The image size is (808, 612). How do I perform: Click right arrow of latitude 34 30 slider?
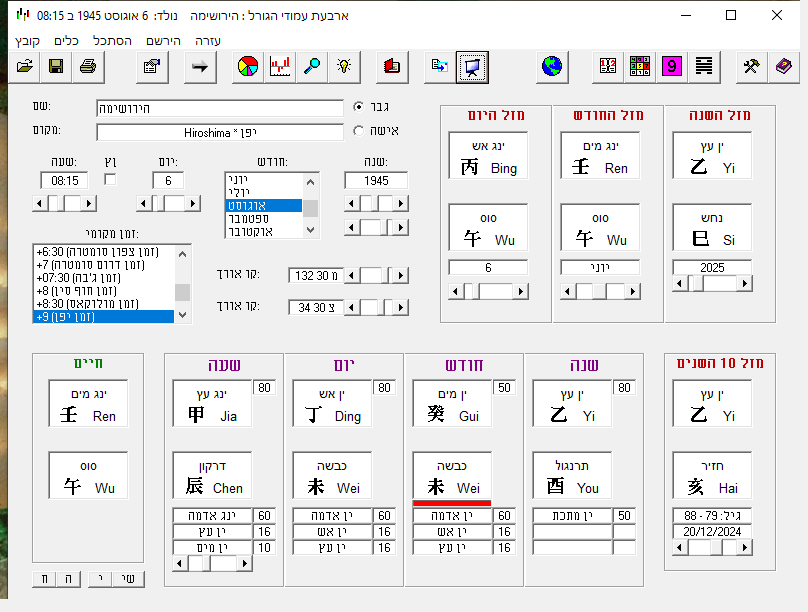pyautogui.click(x=400, y=308)
